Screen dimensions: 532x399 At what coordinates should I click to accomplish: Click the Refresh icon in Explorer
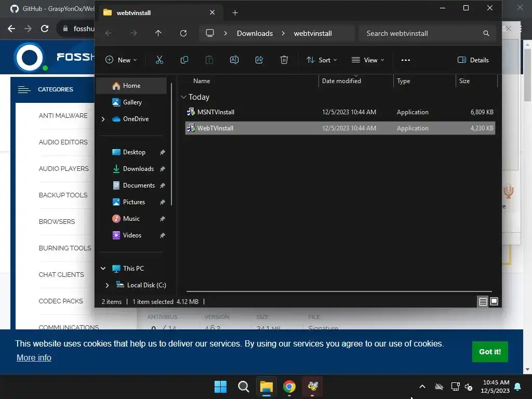pyautogui.click(x=183, y=33)
